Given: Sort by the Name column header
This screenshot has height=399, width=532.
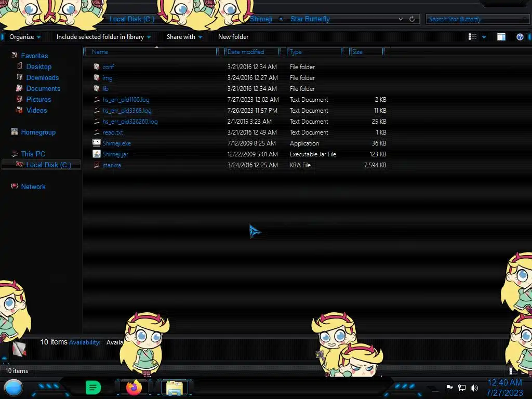Looking at the screenshot, I should [x=151, y=51].
